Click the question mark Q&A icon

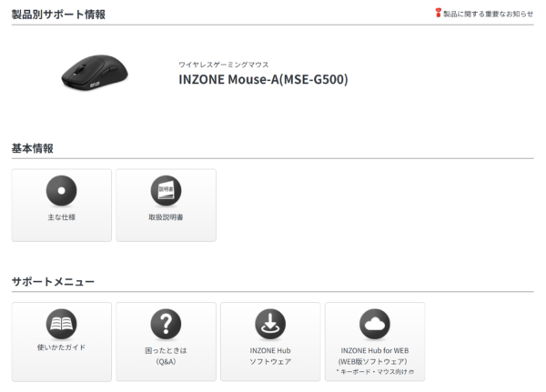[x=166, y=323]
